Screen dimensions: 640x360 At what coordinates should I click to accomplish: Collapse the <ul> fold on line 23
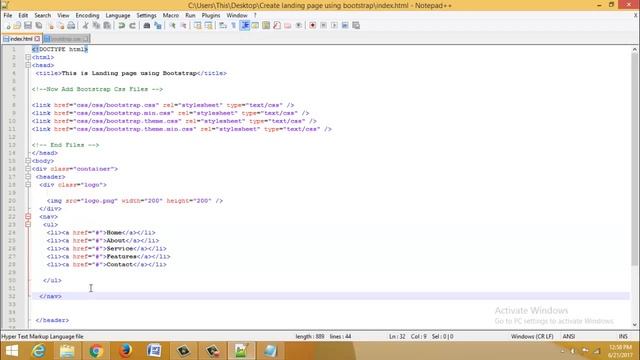tap(28, 224)
